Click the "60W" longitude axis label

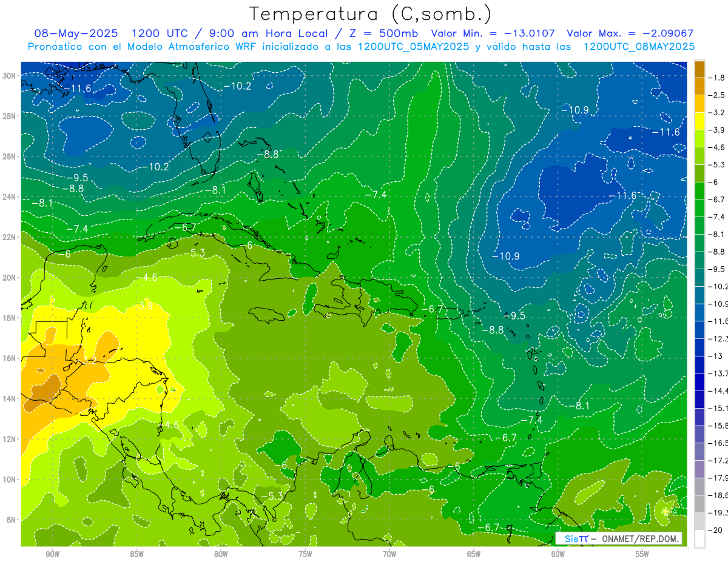(558, 554)
